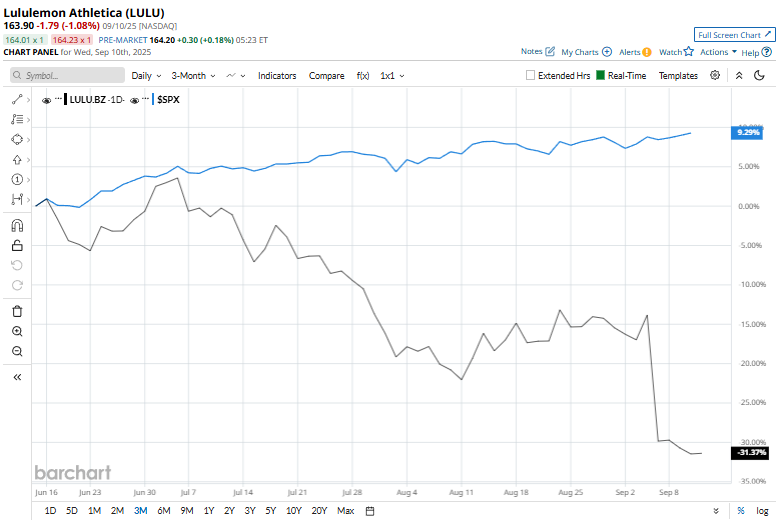
Task: Click the $SPX blue color swatch
Action: point(153,99)
